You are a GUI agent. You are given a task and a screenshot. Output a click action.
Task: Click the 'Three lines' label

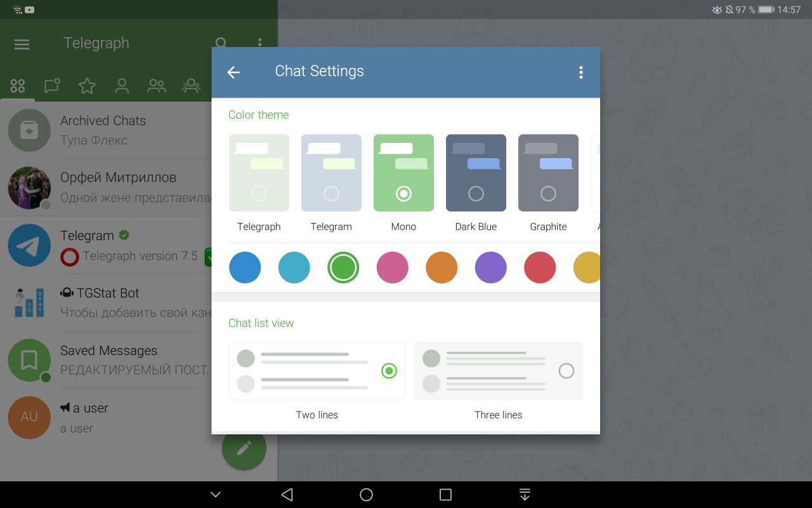pyautogui.click(x=499, y=415)
